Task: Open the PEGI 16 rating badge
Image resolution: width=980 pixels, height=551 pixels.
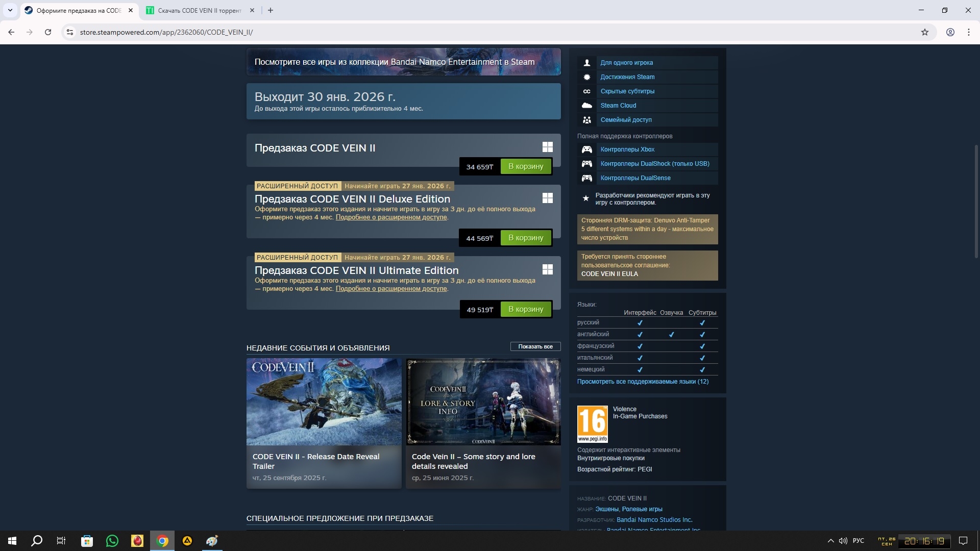Action: pos(592,423)
